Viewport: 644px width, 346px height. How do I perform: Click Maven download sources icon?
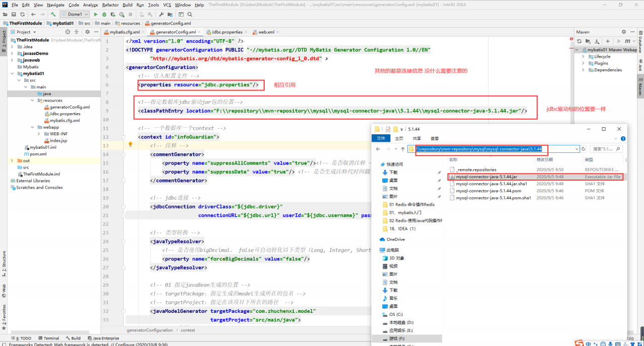coord(597,41)
